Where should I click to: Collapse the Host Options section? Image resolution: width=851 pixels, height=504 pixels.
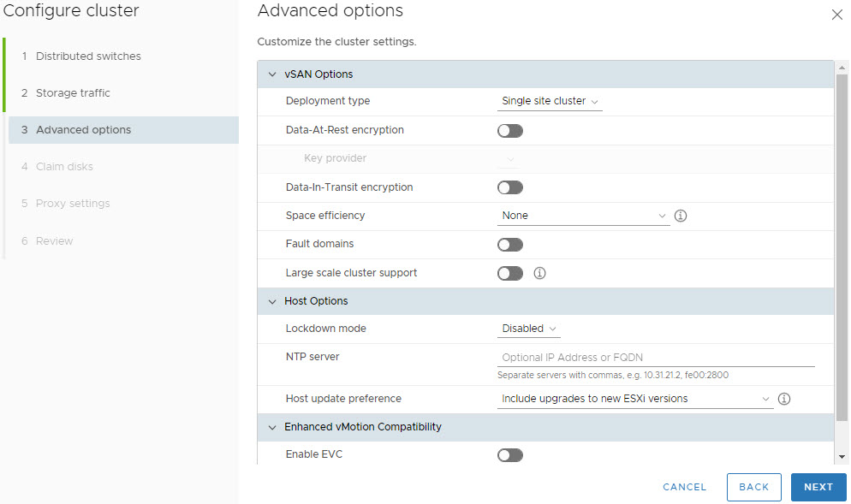pyautogui.click(x=273, y=301)
